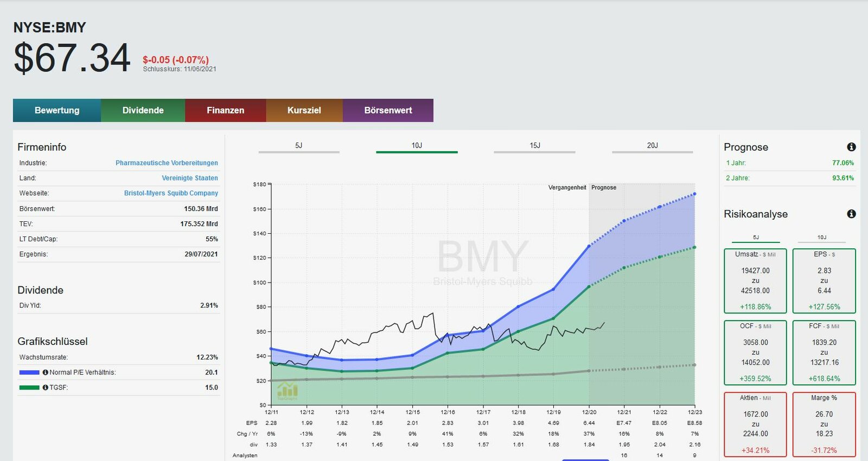Click the dividend value 2.16
Viewport: 868px width, 461px height.
point(694,445)
